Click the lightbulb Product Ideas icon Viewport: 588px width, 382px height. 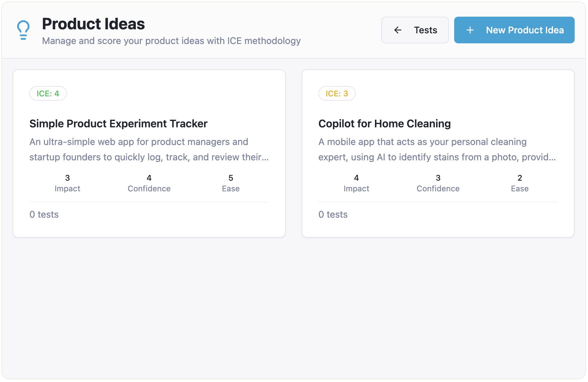click(x=23, y=29)
